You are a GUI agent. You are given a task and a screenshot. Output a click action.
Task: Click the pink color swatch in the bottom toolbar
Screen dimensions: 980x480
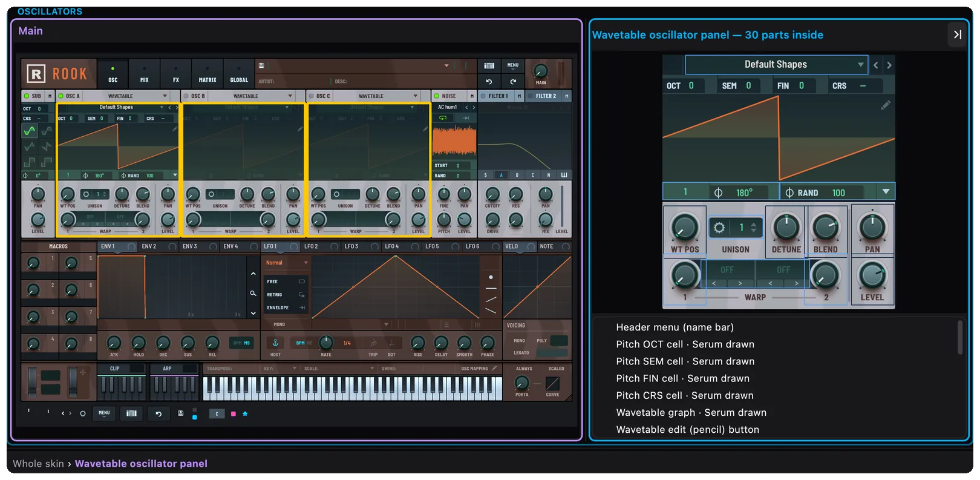pyautogui.click(x=233, y=414)
